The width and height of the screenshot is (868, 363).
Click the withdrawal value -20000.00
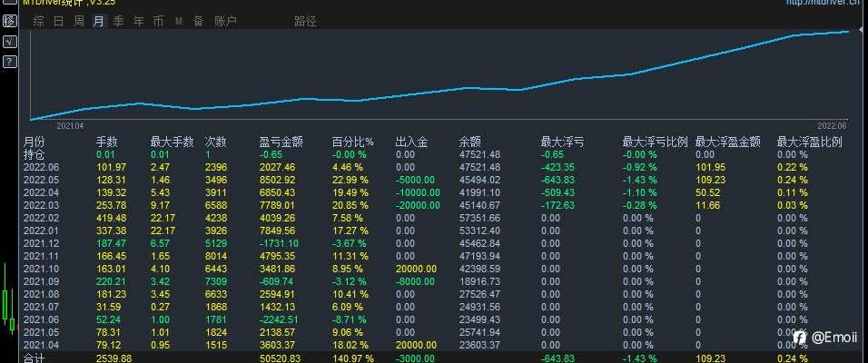coord(418,205)
